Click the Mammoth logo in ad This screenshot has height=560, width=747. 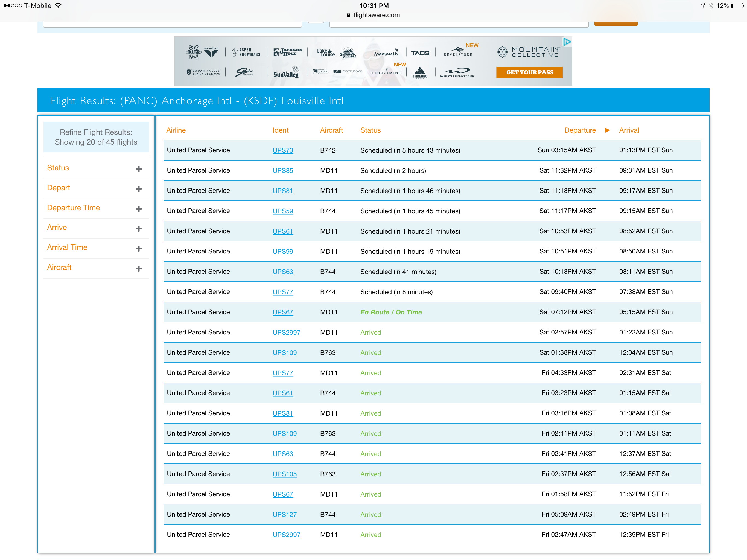[386, 53]
